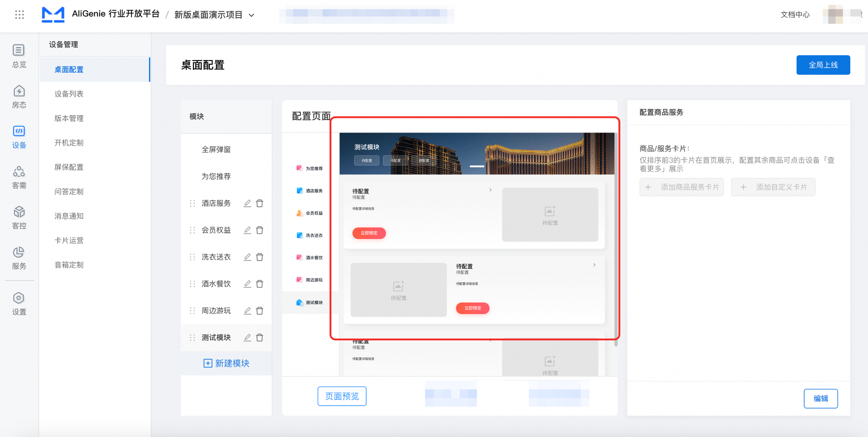Click second card's 立即预定 button
Screen dimensions: 868x437
(473, 308)
